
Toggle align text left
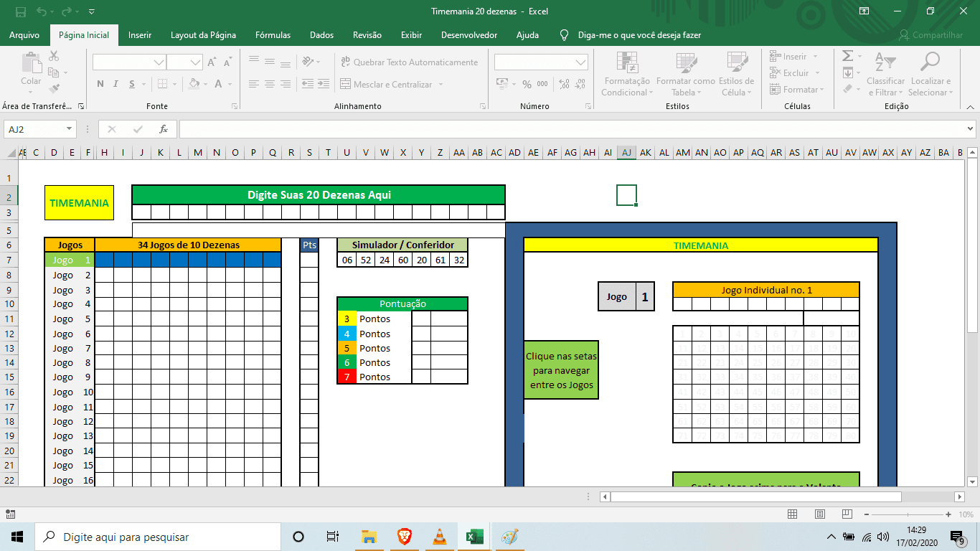tap(253, 84)
